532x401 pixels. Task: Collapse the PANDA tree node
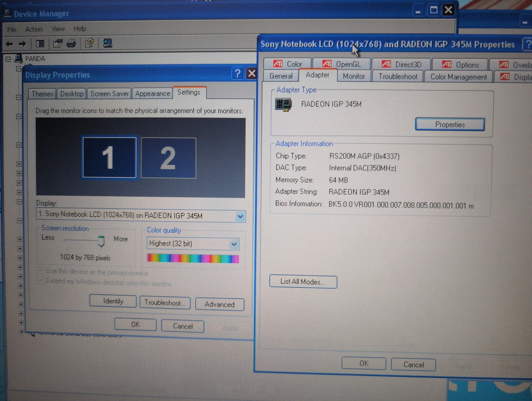pos(8,59)
